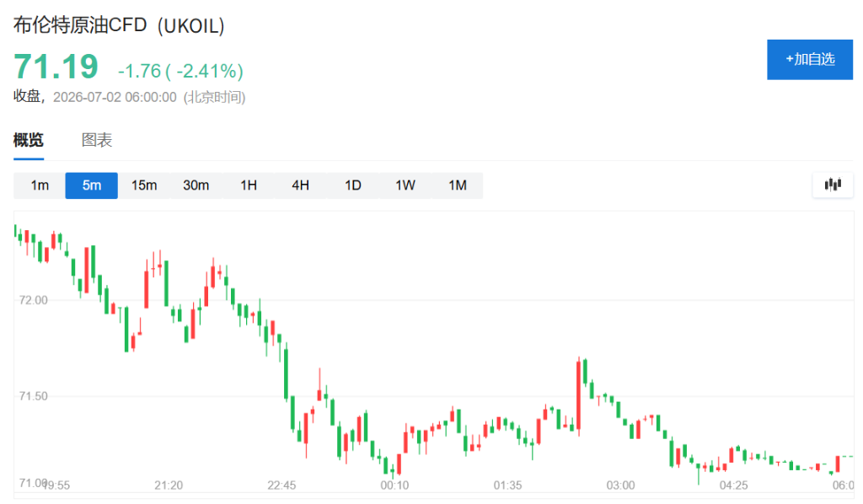863x504 pixels.
Task: Click the 03:00 time axis marker
Action: coord(620,485)
